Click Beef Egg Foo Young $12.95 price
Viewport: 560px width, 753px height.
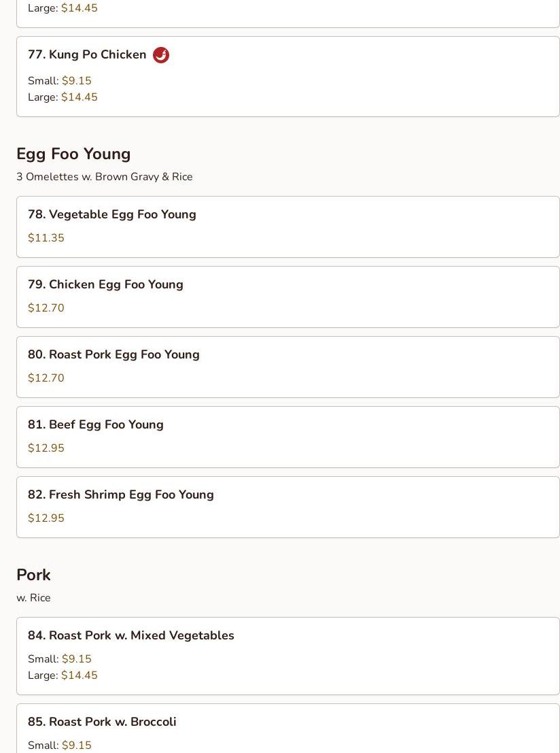point(46,448)
